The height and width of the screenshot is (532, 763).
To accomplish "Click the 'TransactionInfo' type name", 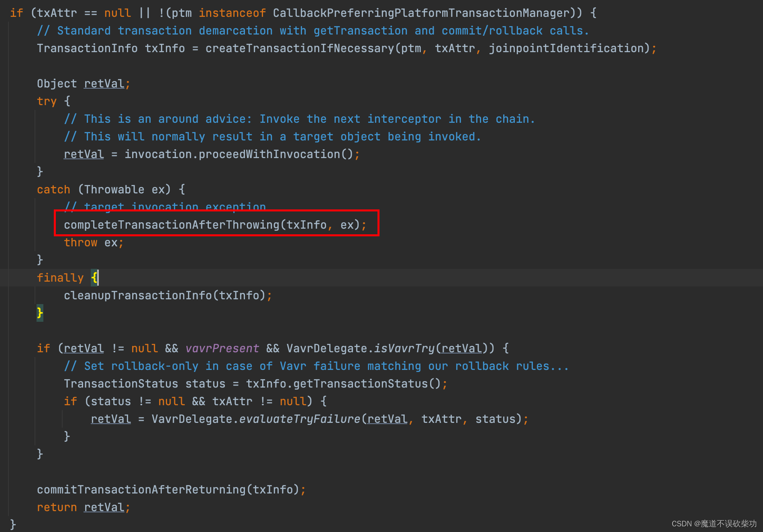I will coord(87,49).
